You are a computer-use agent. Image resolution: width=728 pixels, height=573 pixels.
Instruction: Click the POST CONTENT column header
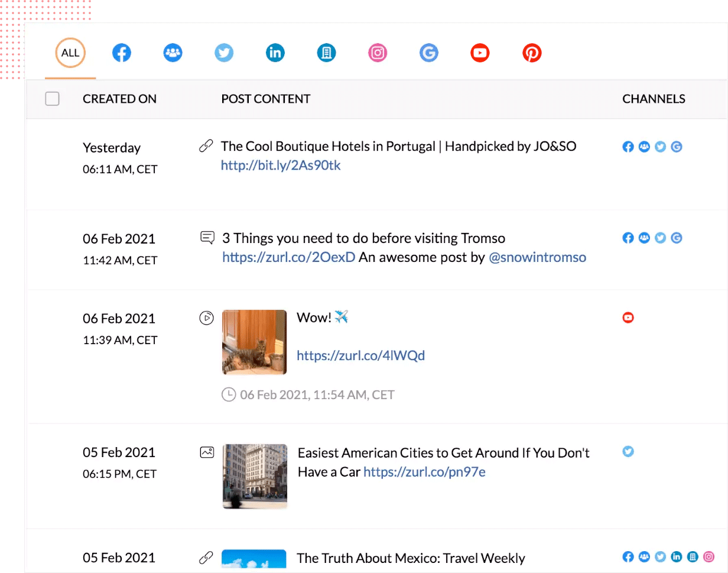tap(266, 99)
